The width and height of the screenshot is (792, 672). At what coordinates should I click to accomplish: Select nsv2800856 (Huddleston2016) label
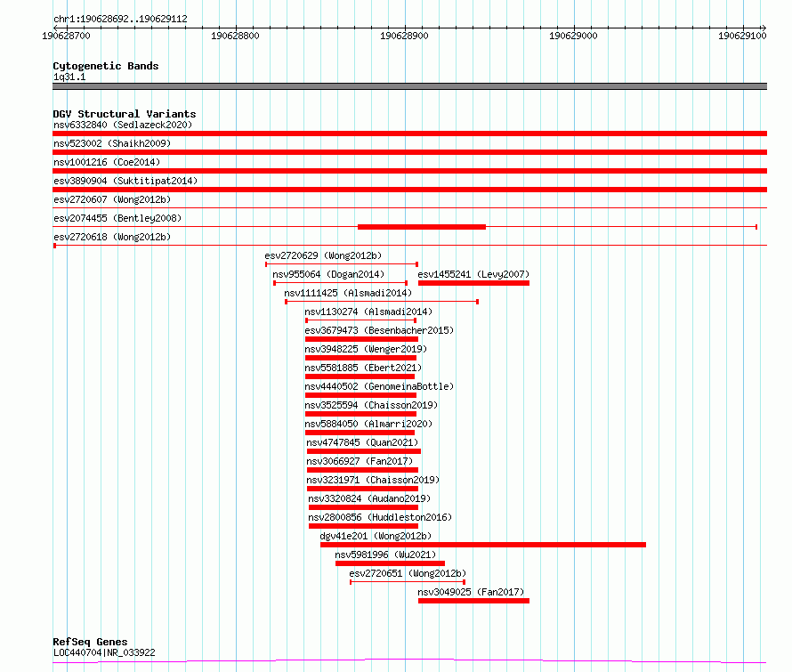[380, 517]
